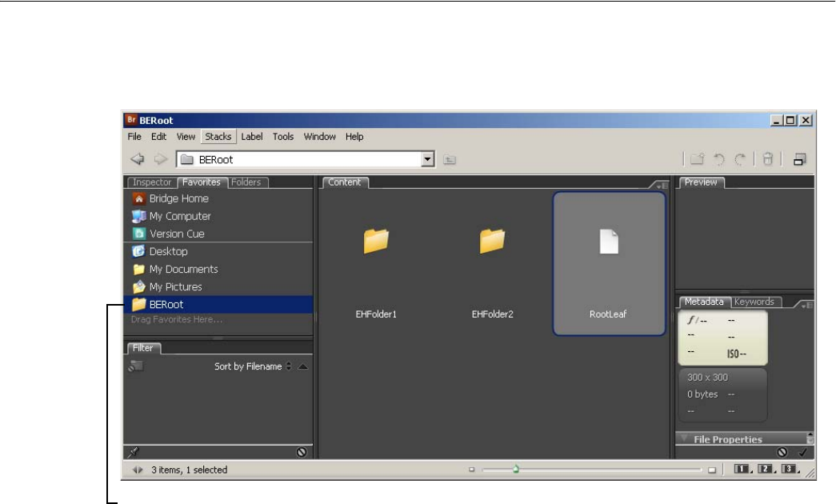
Task: Switch to workspace 3
Action: [790, 470]
